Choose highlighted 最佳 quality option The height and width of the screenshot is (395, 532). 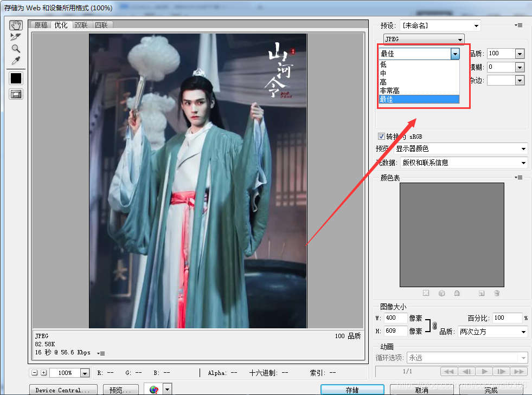419,99
